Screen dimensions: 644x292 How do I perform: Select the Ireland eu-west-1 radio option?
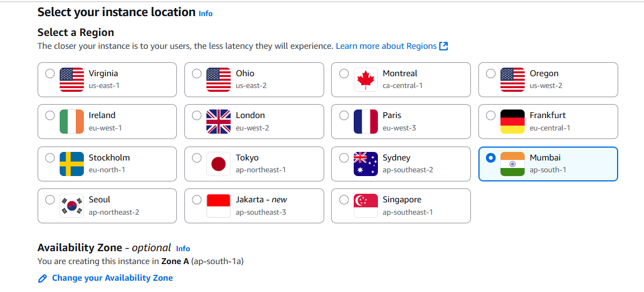pyautogui.click(x=50, y=115)
